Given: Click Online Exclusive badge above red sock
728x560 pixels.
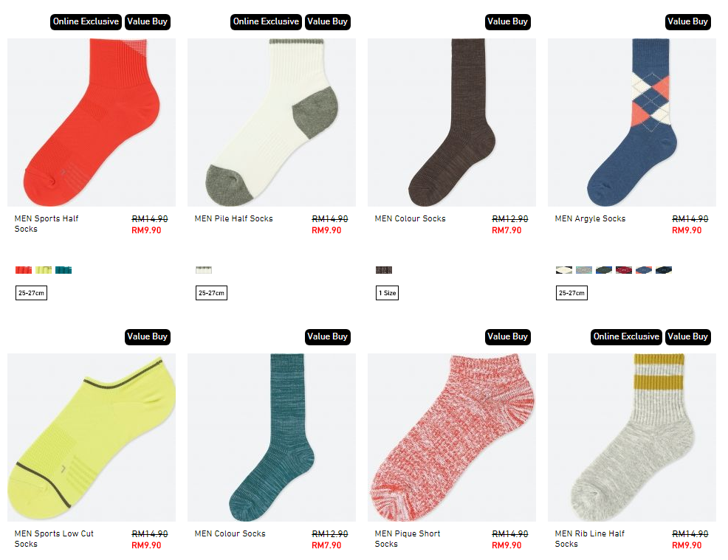Looking at the screenshot, I should click(86, 22).
